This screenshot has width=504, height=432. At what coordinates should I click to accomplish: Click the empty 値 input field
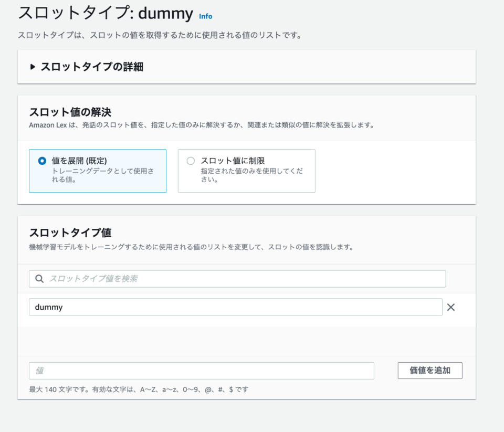point(201,371)
